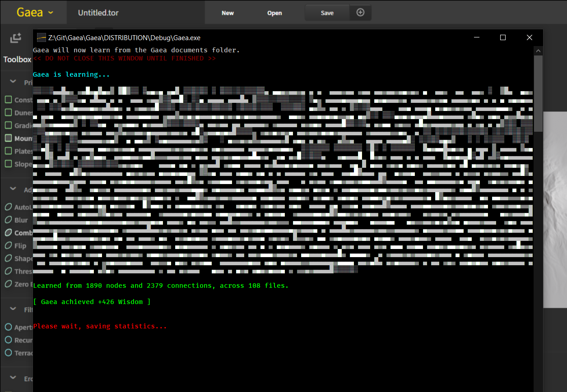
Task: Click the Flip node icon
Action: point(8,246)
